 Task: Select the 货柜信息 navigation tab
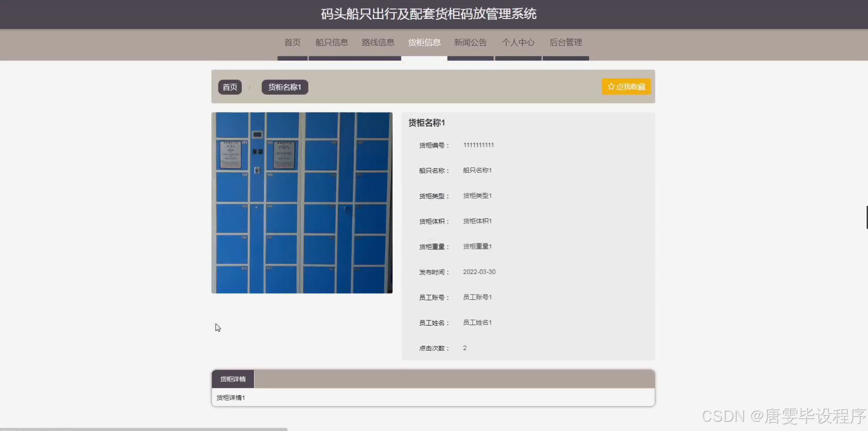pyautogui.click(x=424, y=43)
